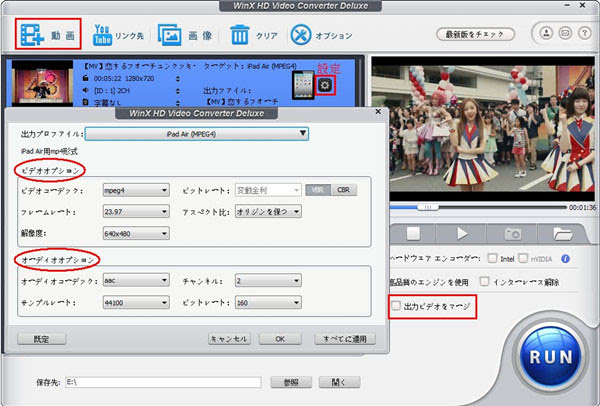Open the resolution 640x480 dropdown
This screenshot has height=406, width=600.
pyautogui.click(x=136, y=233)
